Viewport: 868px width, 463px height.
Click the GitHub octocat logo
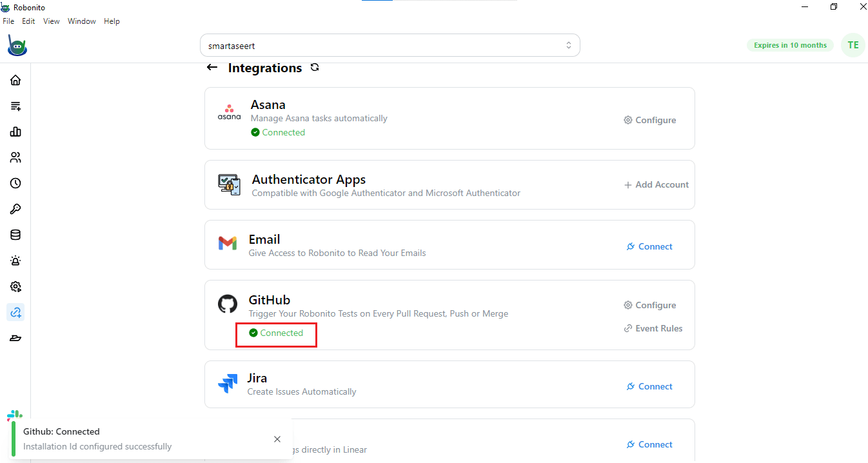pyautogui.click(x=227, y=304)
